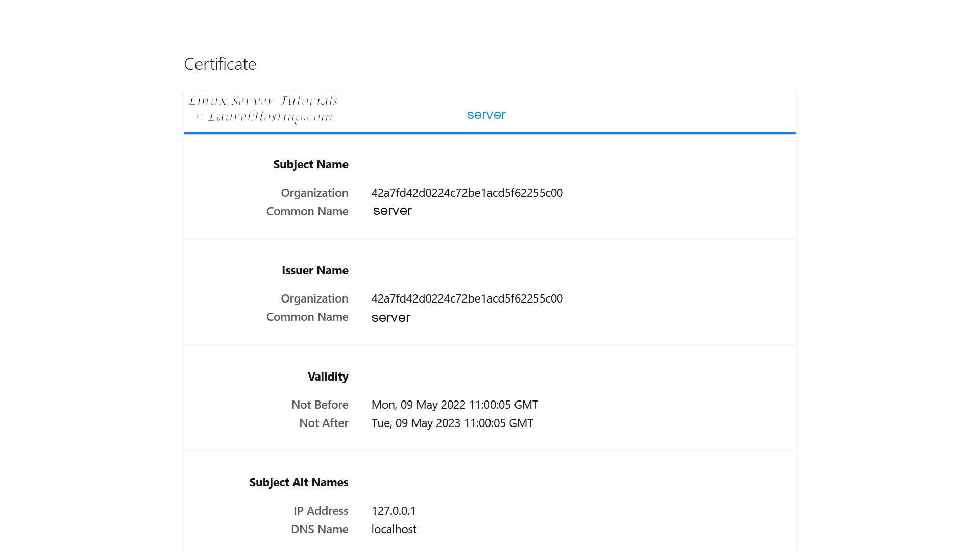Click the 'server' Common Name under Subject Name
This screenshot has height=551, width=980.
point(392,211)
